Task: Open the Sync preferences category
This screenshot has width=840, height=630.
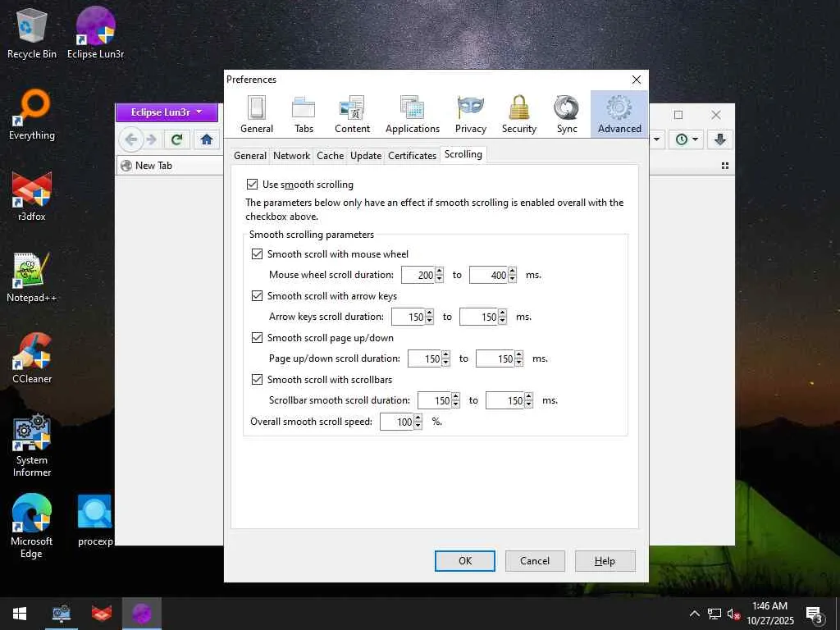Action: (x=567, y=114)
